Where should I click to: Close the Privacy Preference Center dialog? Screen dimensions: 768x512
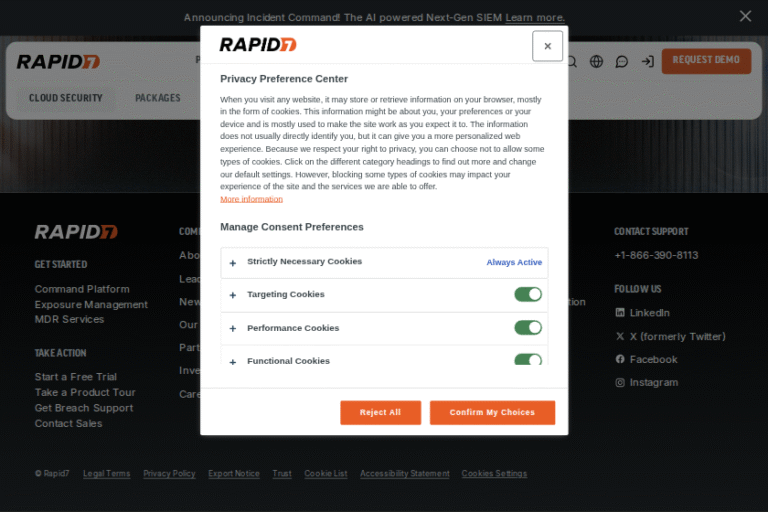click(x=547, y=46)
